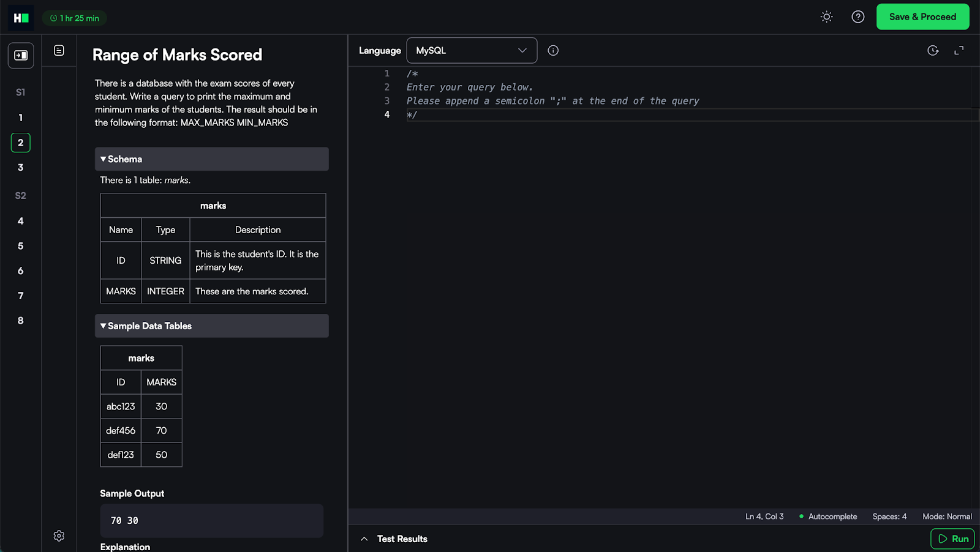The image size is (980, 552).
Task: Toggle the light/dark theme sun icon
Action: 826,17
